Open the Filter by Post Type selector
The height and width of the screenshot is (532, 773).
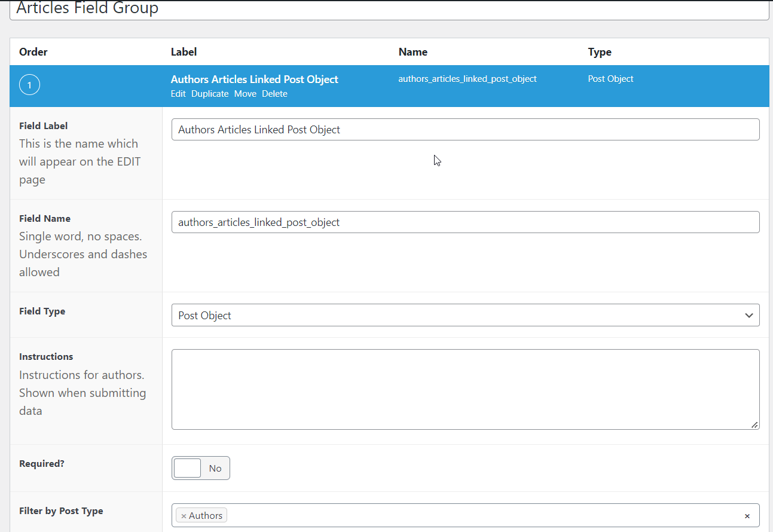click(x=478, y=516)
